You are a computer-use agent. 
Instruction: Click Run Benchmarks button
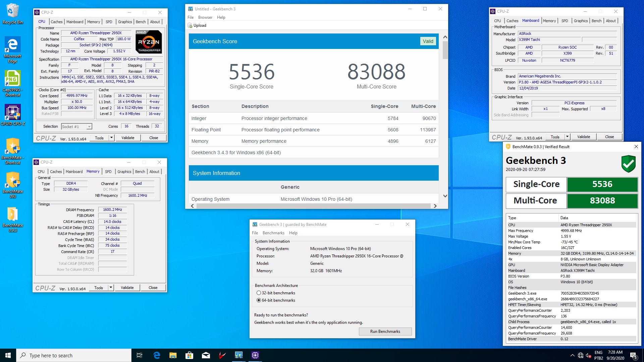[385, 331]
